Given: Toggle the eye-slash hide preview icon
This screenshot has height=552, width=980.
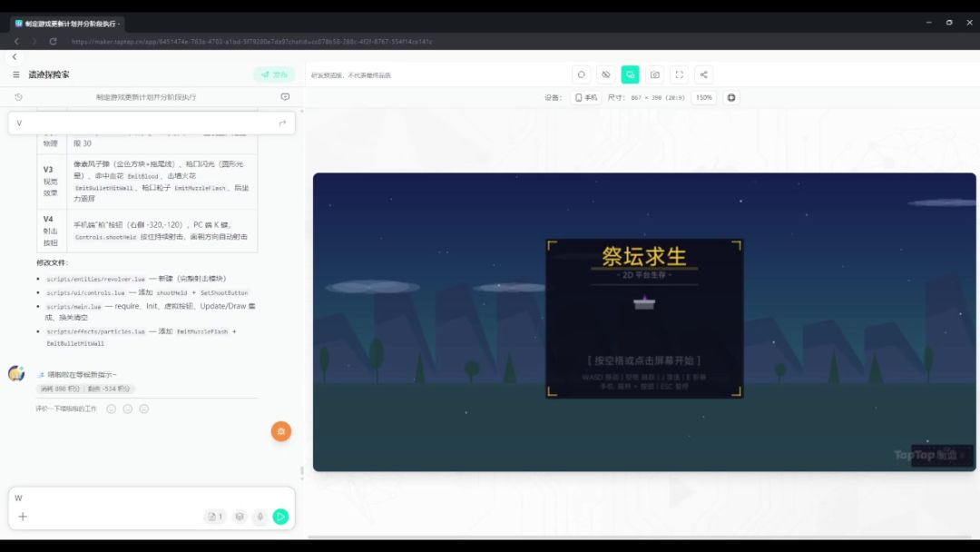Looking at the screenshot, I should pyautogui.click(x=606, y=74).
